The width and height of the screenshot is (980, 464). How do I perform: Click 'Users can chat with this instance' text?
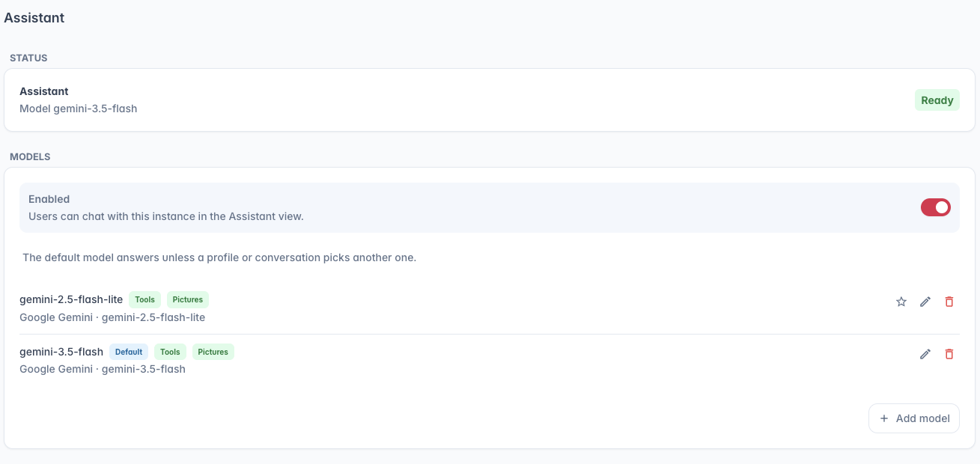click(x=166, y=216)
